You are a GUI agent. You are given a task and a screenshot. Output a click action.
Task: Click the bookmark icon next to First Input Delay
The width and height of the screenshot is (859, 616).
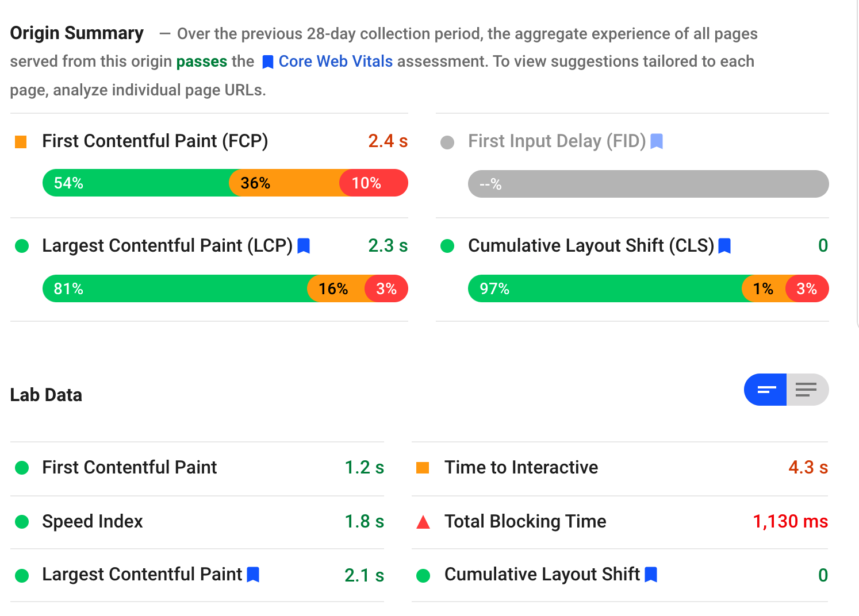(657, 141)
